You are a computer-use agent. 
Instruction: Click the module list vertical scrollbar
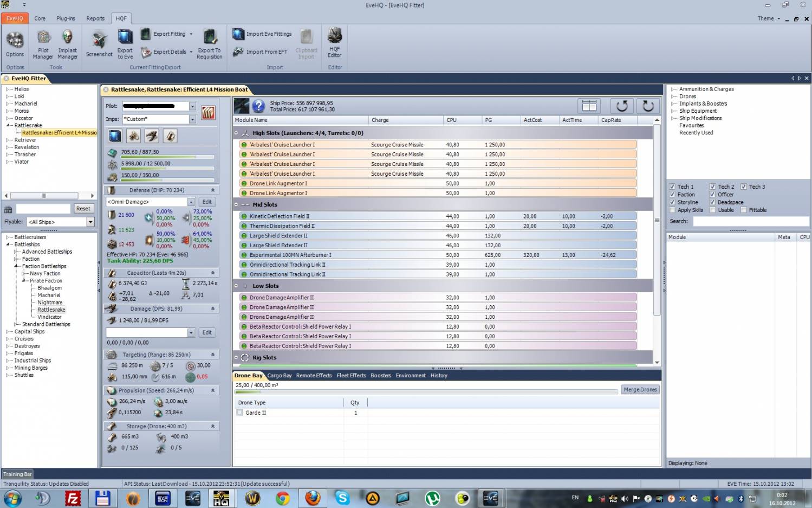coord(657,220)
